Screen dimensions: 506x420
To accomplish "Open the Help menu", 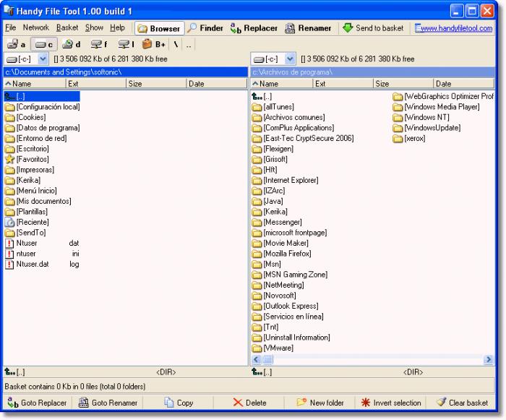I will (117, 27).
